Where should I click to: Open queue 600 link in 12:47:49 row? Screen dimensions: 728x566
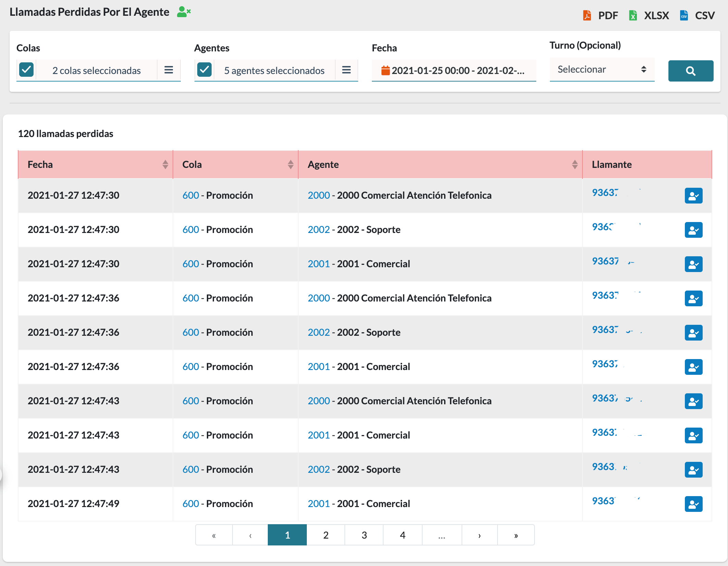tap(191, 504)
